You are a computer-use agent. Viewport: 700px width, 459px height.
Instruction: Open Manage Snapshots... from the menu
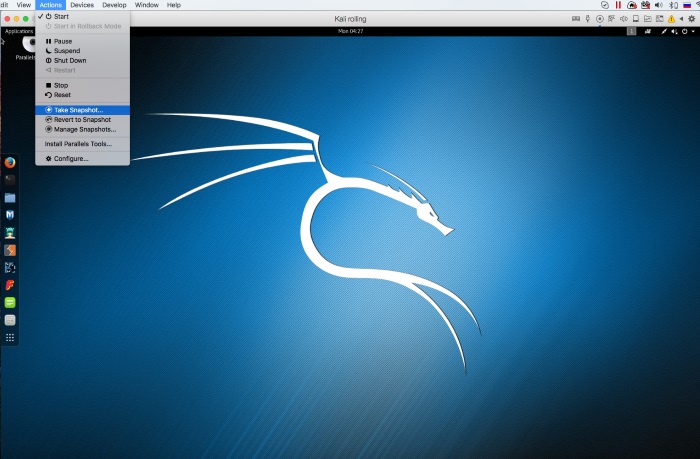(83, 129)
